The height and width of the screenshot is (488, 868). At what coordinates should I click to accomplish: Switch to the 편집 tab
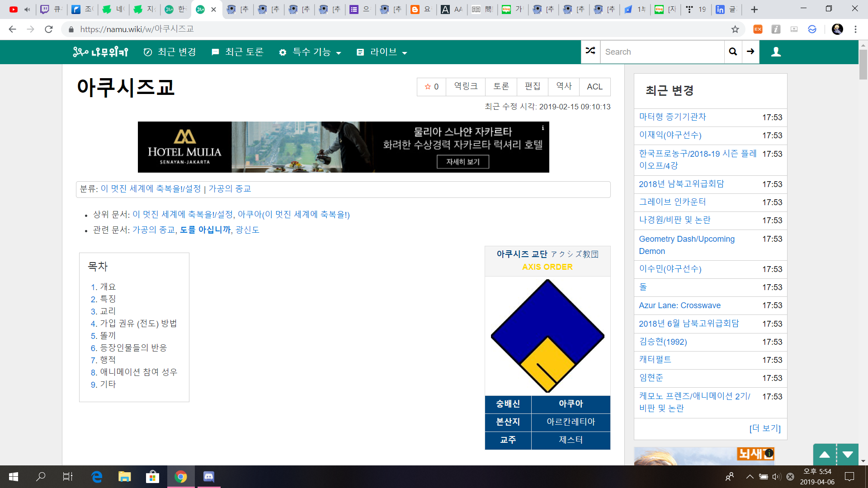click(533, 87)
